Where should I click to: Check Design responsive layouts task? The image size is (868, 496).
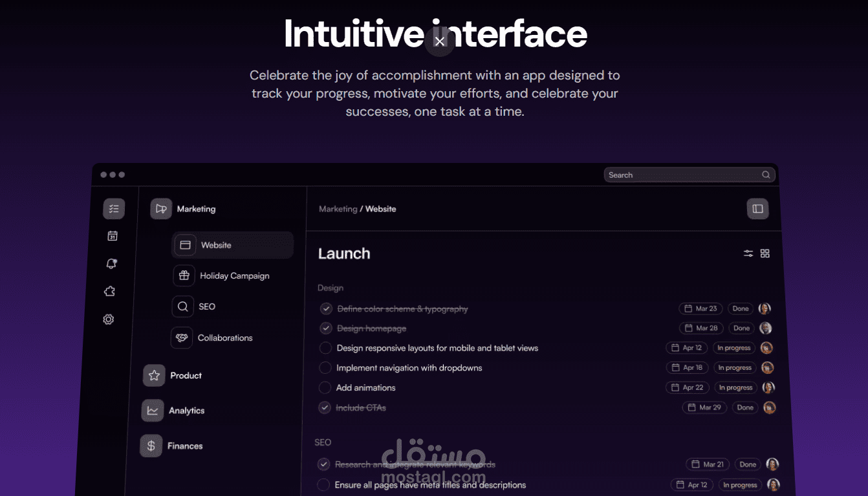325,348
